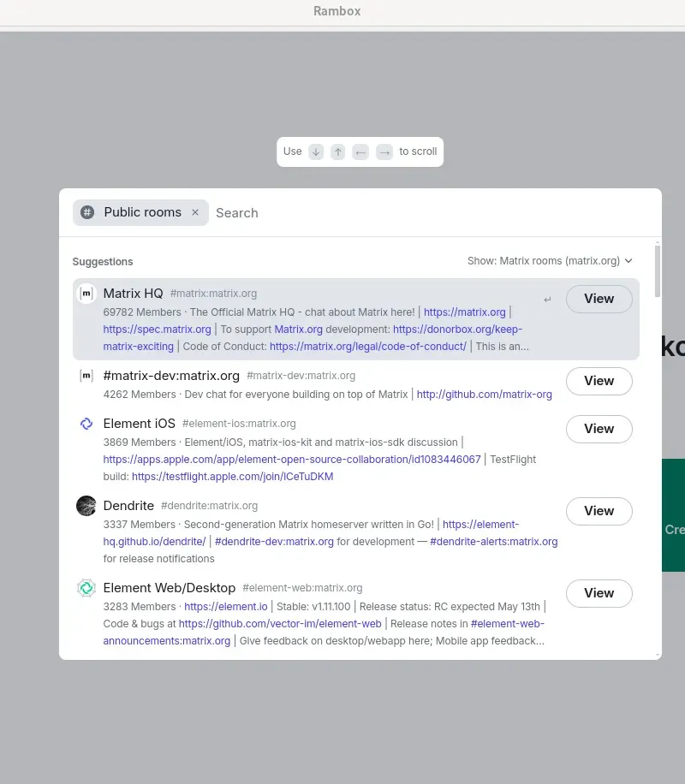Open the github.com/matrix-org link
The height and width of the screenshot is (784, 685).
pos(485,395)
